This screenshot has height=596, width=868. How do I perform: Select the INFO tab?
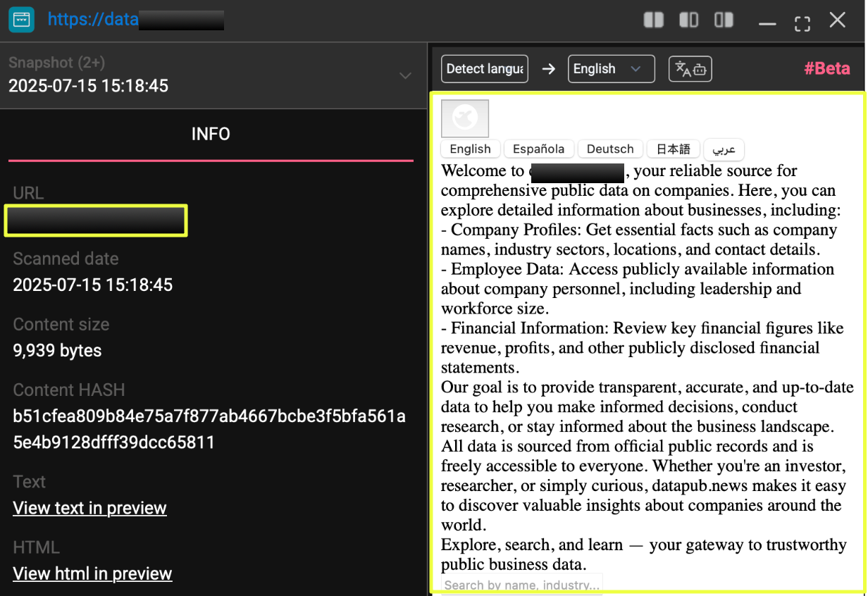click(211, 134)
